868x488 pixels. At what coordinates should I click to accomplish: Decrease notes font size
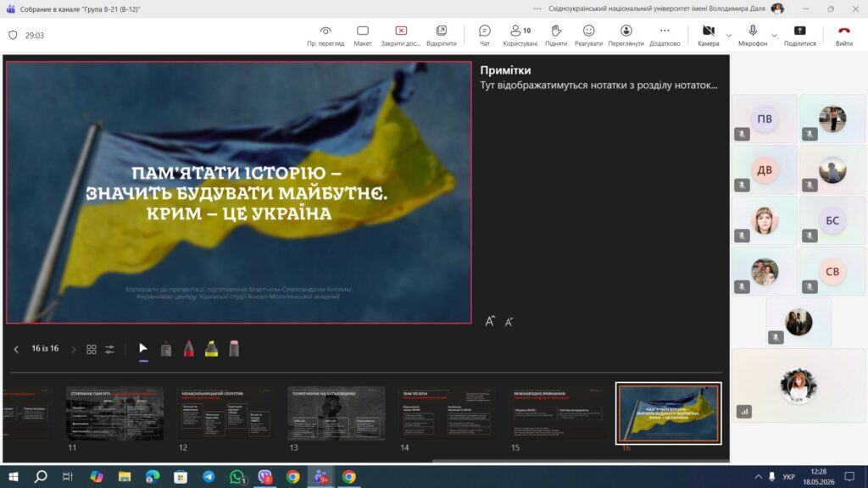[509, 321]
